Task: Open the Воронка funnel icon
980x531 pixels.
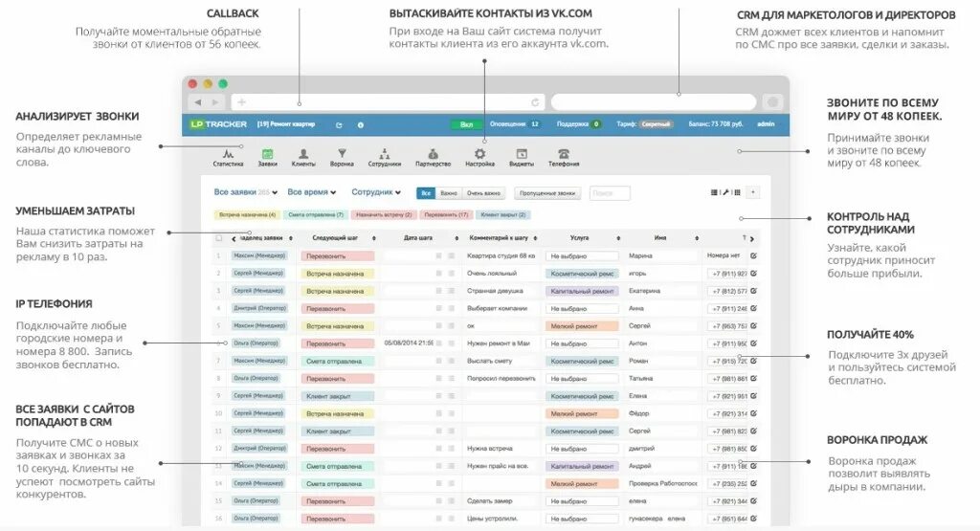Action: click(x=342, y=154)
